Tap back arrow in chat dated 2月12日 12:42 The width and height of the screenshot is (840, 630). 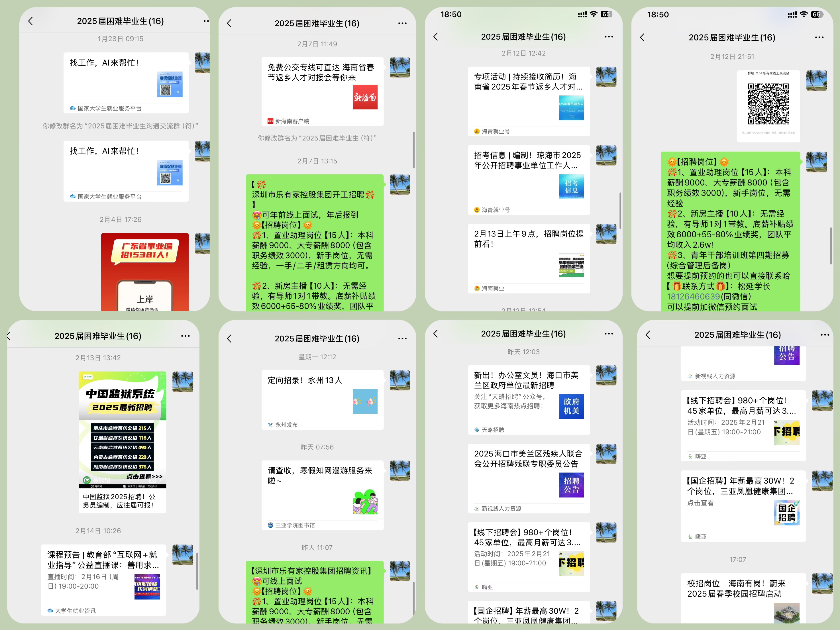436,37
